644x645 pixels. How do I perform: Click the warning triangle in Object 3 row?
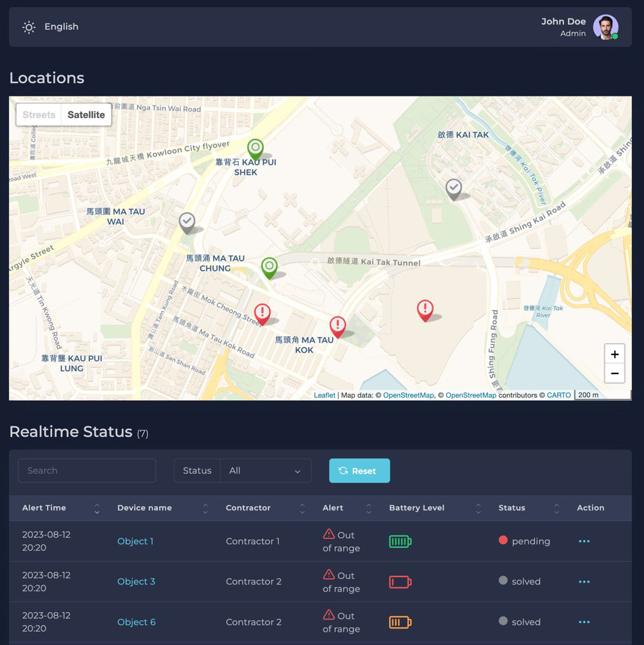(328, 574)
